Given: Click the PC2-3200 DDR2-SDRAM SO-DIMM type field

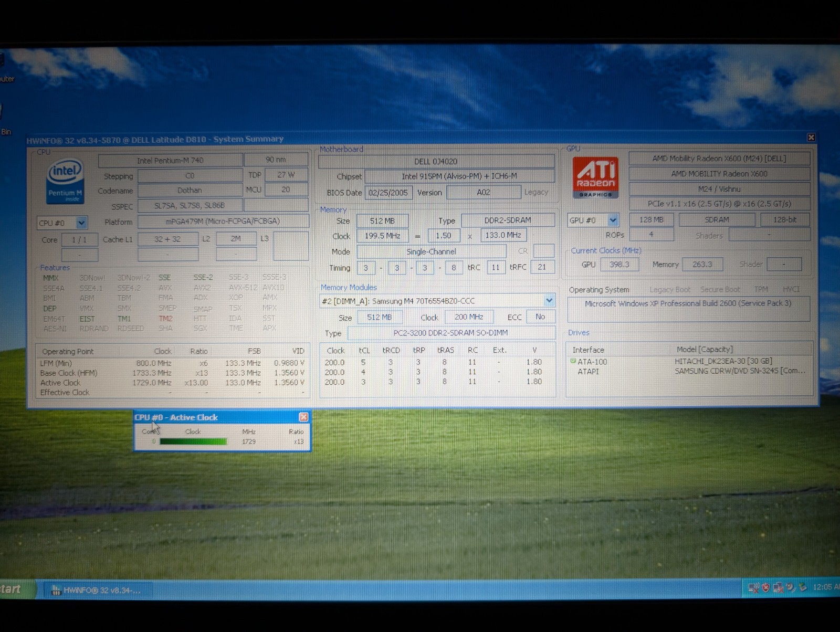Looking at the screenshot, I should pos(451,332).
